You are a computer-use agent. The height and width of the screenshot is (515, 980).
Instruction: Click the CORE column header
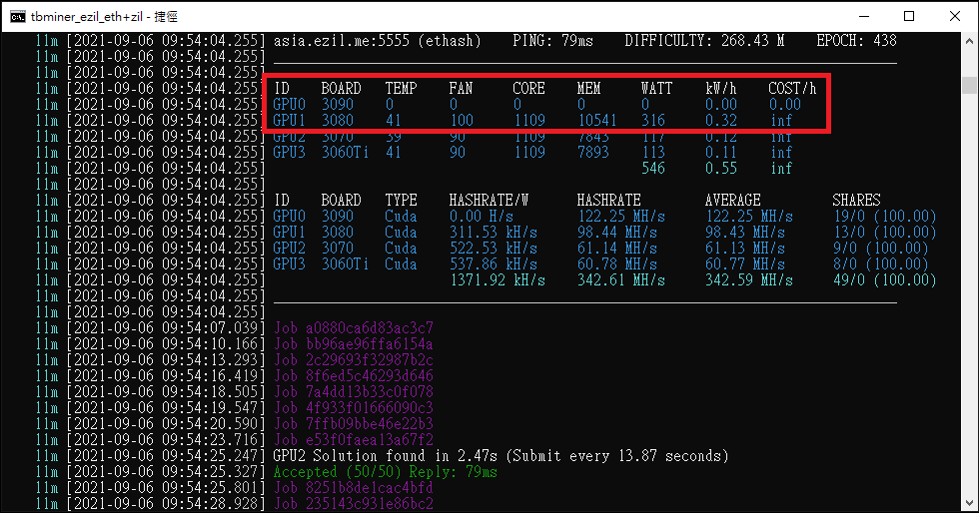(528, 89)
